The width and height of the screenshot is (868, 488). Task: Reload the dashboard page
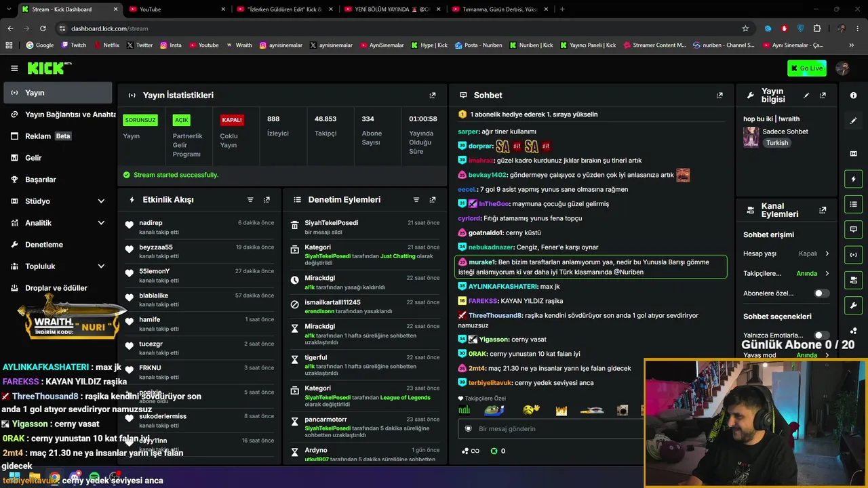tap(43, 28)
